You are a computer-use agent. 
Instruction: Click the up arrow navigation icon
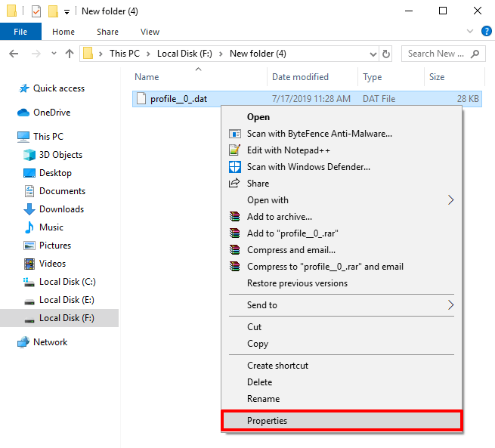coord(70,54)
